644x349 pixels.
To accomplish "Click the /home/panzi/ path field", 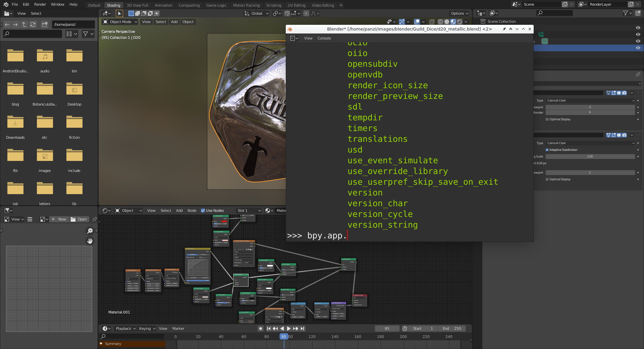I will pos(73,24).
